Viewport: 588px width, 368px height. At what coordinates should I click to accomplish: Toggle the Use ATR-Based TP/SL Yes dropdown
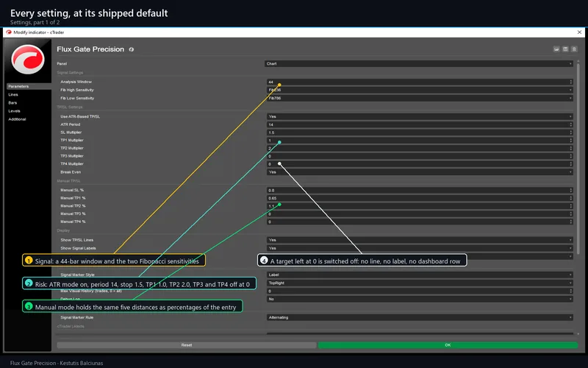point(420,117)
